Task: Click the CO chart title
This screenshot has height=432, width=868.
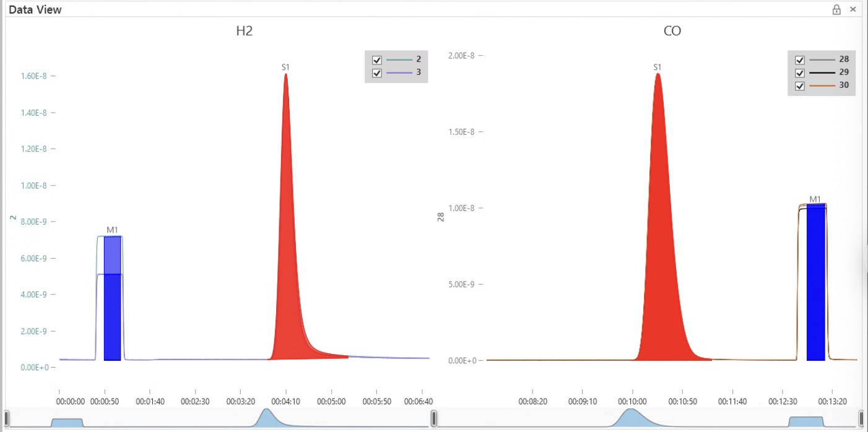Action: coord(672,31)
